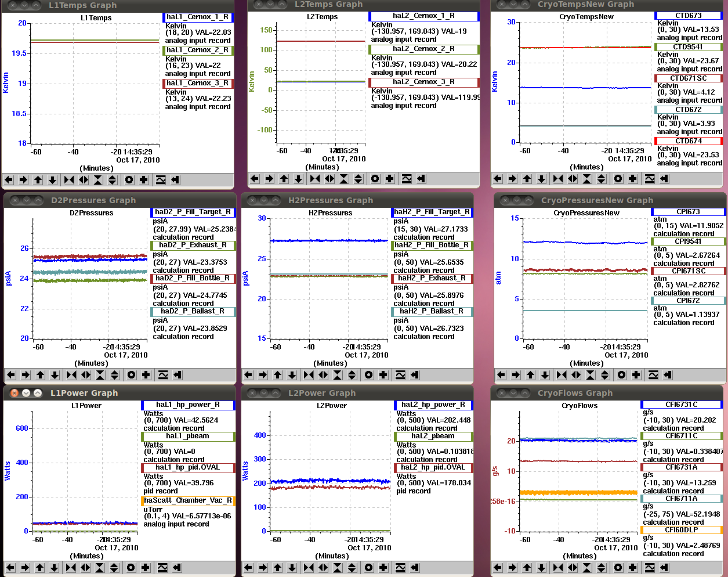
Task: Pan right in L1Temps graph toolbar
Action: tap(24, 180)
